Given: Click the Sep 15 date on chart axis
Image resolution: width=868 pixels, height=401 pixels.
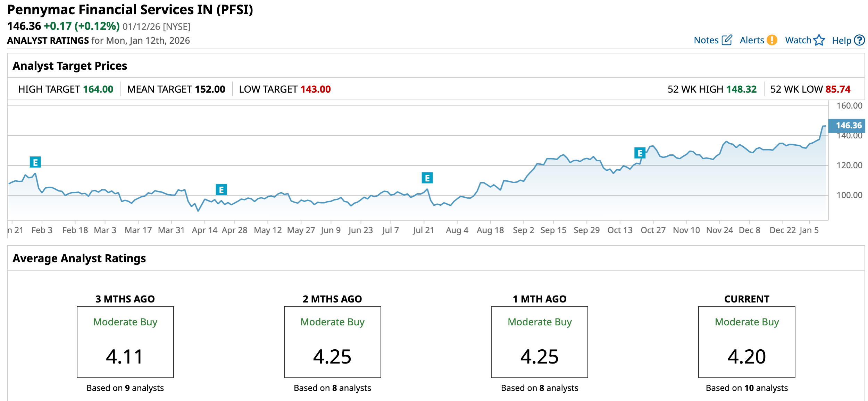Looking at the screenshot, I should (553, 230).
